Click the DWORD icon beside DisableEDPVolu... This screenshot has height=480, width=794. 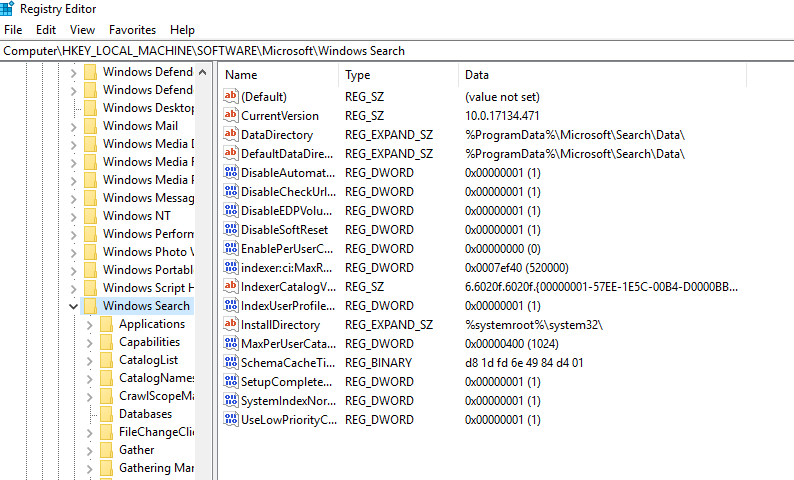pyautogui.click(x=231, y=210)
